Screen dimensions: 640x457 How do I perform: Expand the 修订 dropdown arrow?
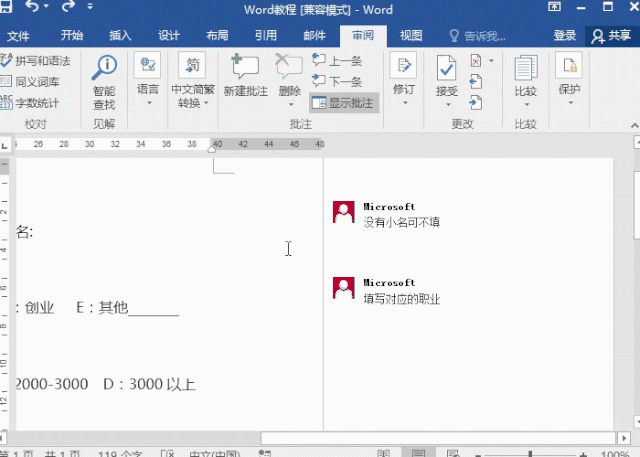point(405,103)
